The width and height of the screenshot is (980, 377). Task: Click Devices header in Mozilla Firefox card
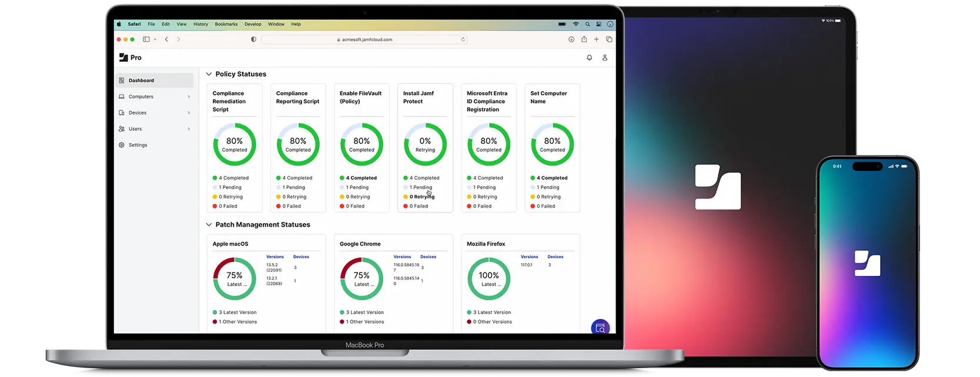point(556,257)
